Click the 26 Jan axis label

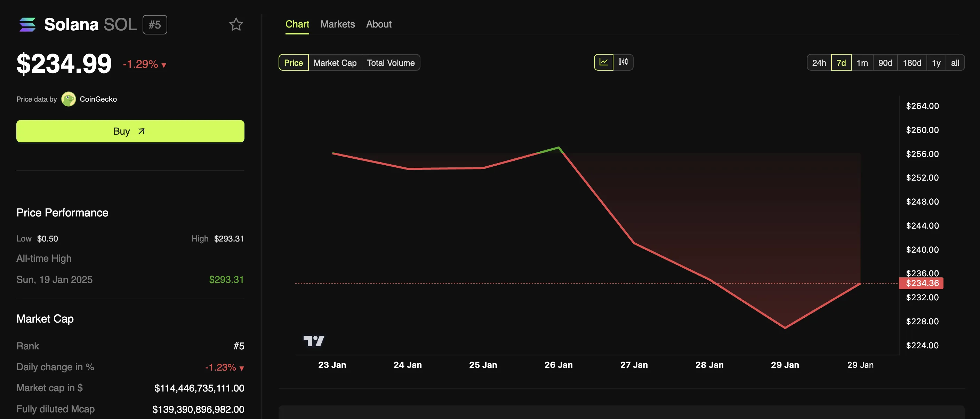[x=558, y=365]
